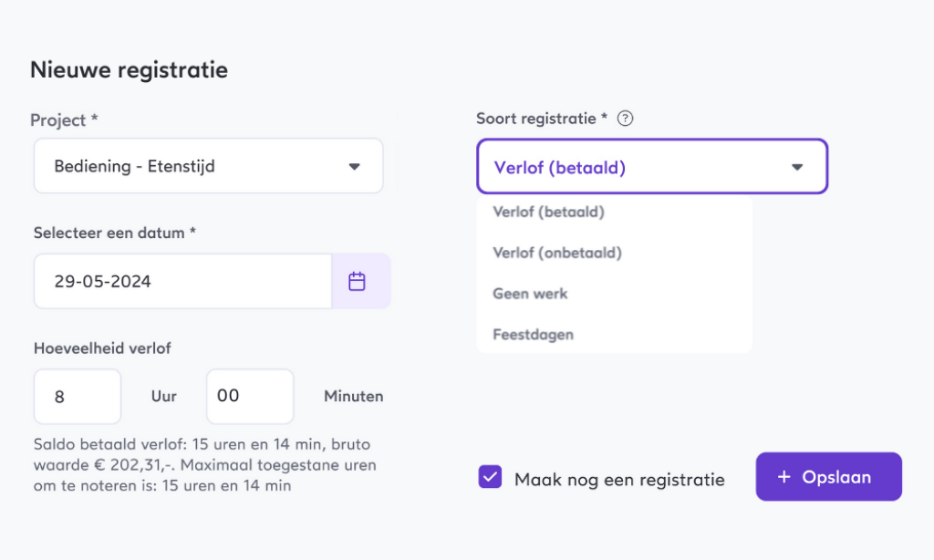Click the plus icon on Opslaan button

click(784, 477)
